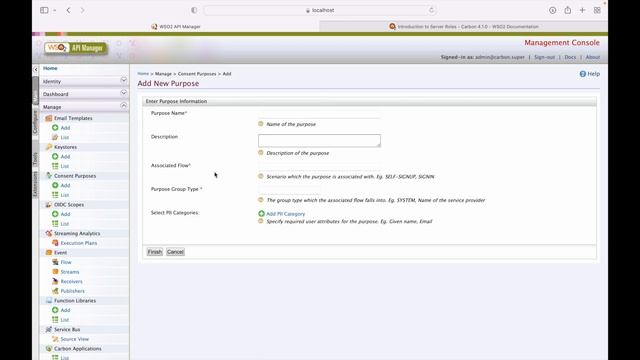640x360 pixels.
Task: Focus the Associated Flow input field
Action: 319,166
